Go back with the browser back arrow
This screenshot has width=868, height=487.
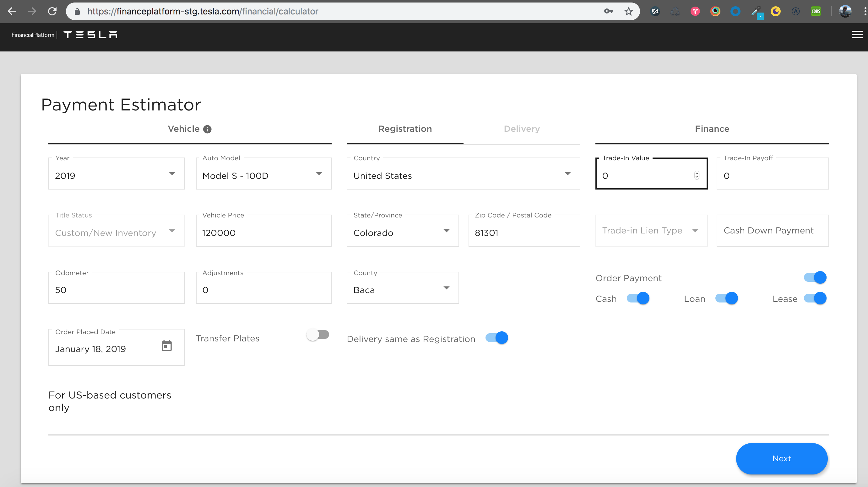[x=12, y=11]
